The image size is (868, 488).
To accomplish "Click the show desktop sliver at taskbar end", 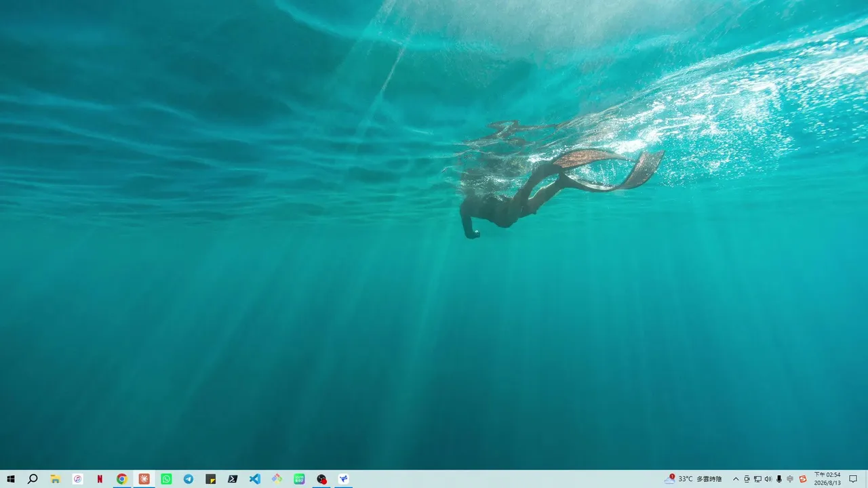I will (866, 479).
